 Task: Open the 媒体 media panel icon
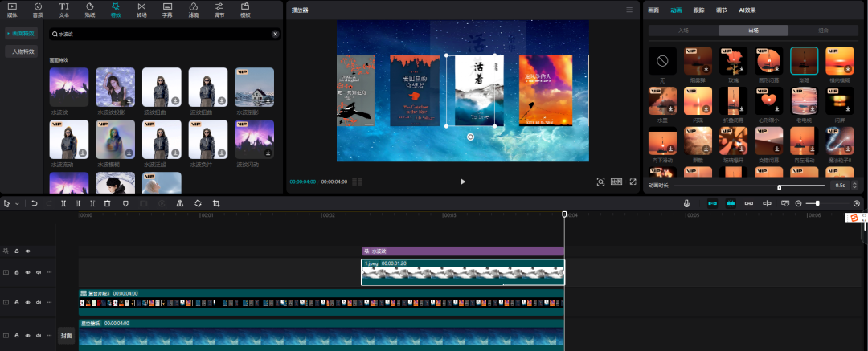click(12, 10)
